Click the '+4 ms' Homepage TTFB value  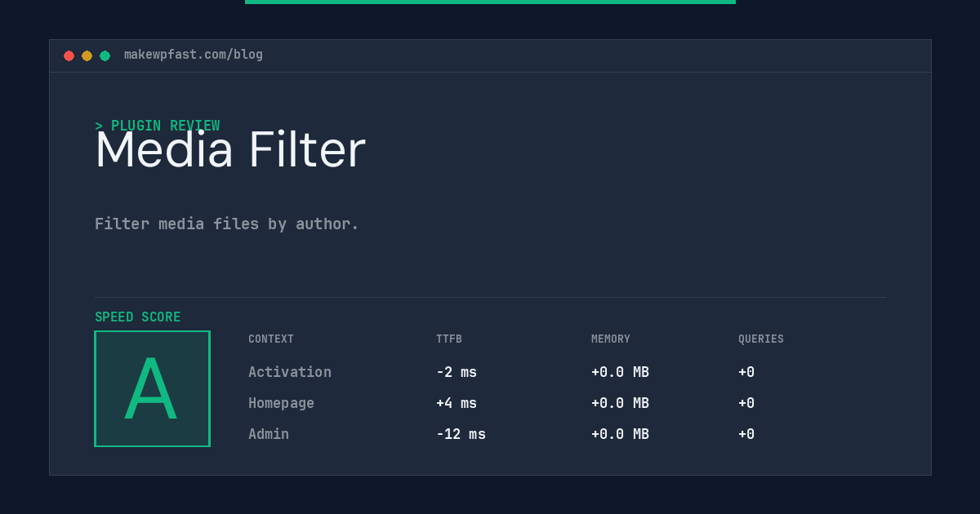click(457, 403)
